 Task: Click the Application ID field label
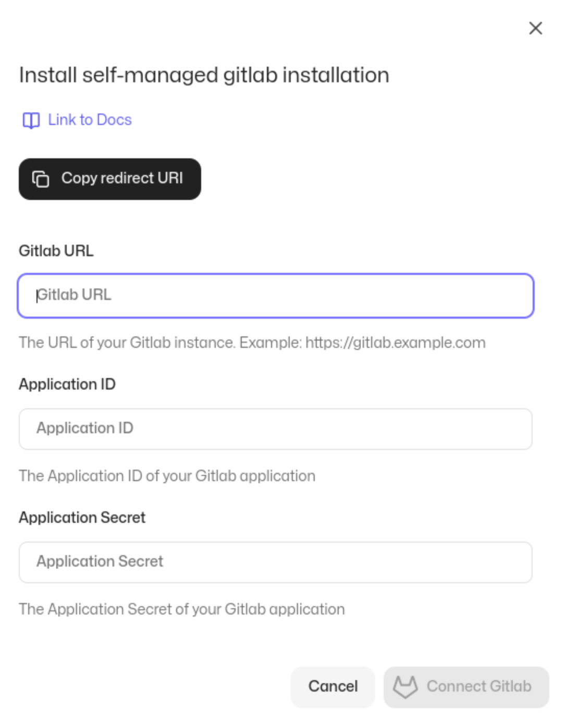(67, 384)
